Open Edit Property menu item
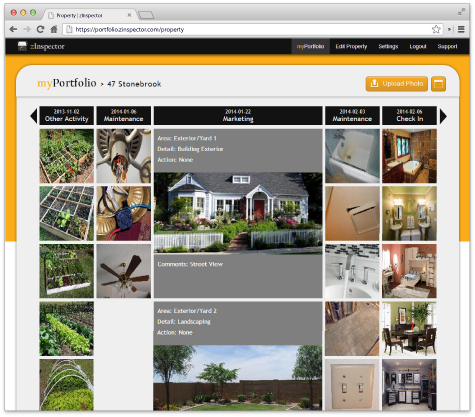This screenshot has width=475, height=417. click(351, 46)
